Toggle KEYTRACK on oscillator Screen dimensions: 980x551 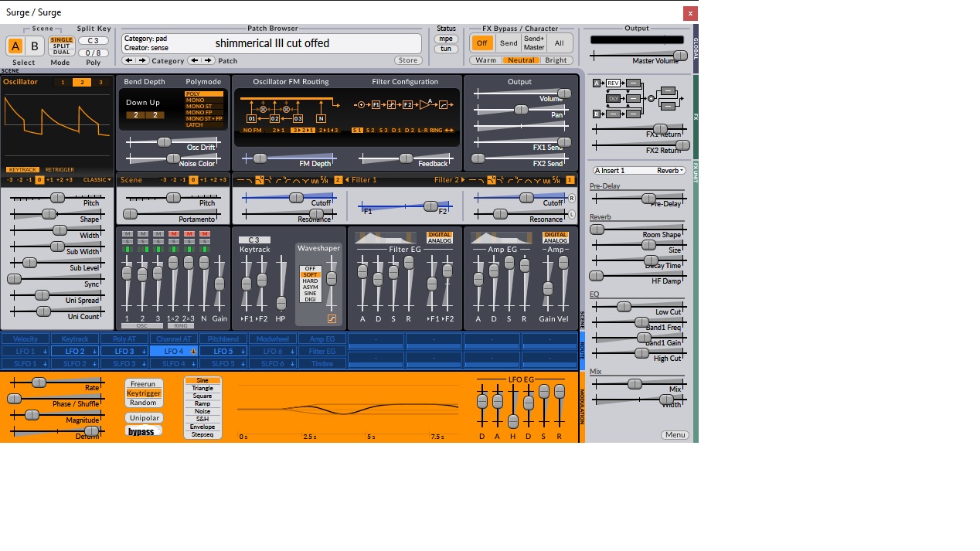tap(22, 169)
